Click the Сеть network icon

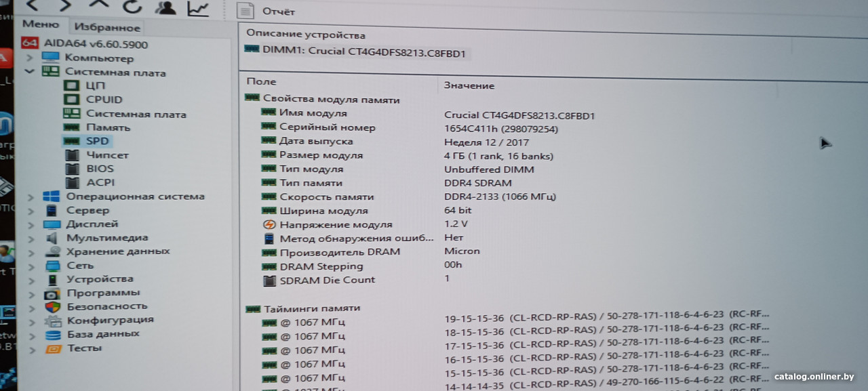(53, 266)
